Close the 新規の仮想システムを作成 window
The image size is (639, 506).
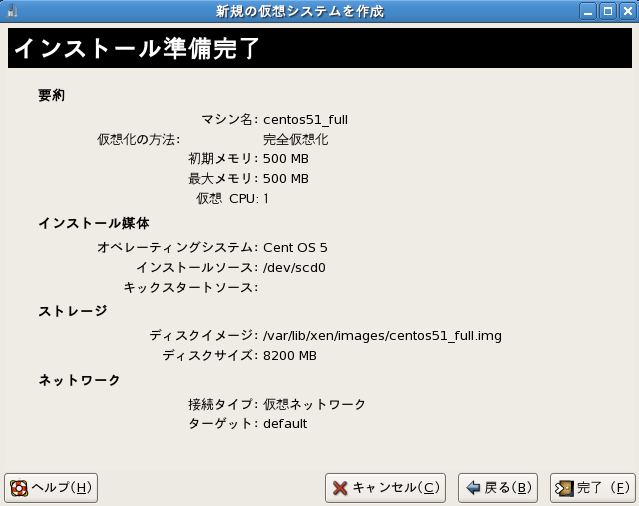tap(628, 11)
